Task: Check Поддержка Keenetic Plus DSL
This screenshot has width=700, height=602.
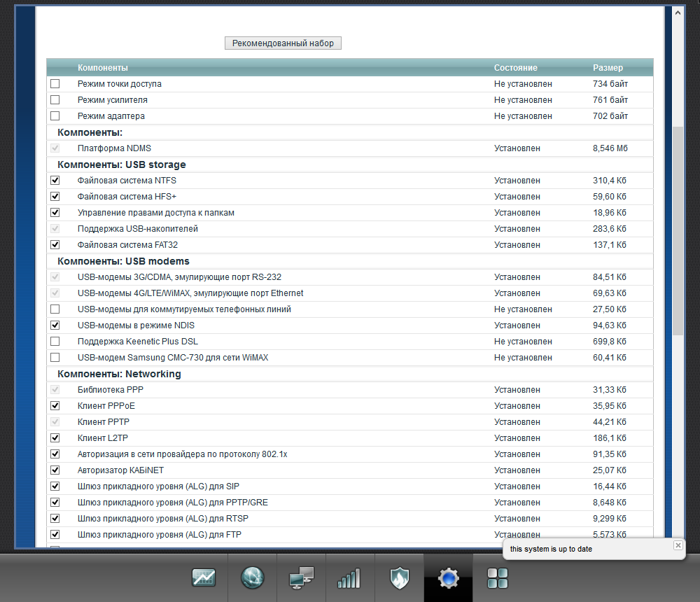Action: pyautogui.click(x=55, y=341)
